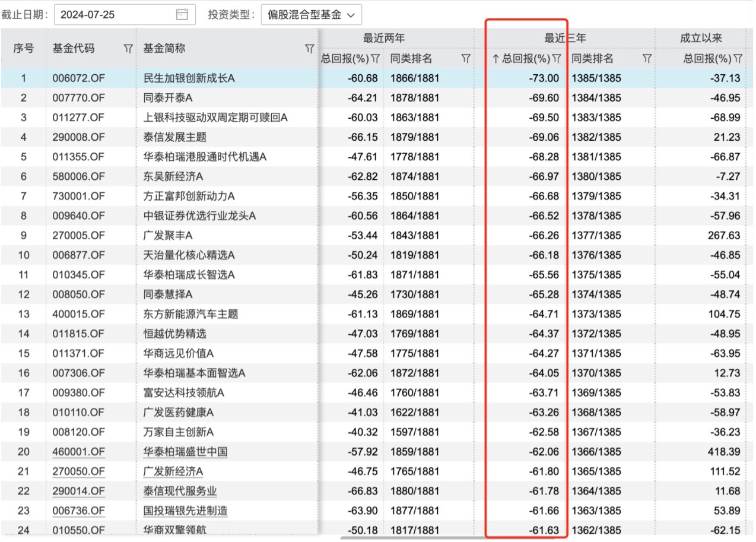Click filter icon beside 基金简称 header
This screenshot has width=756, height=542.
tap(309, 49)
